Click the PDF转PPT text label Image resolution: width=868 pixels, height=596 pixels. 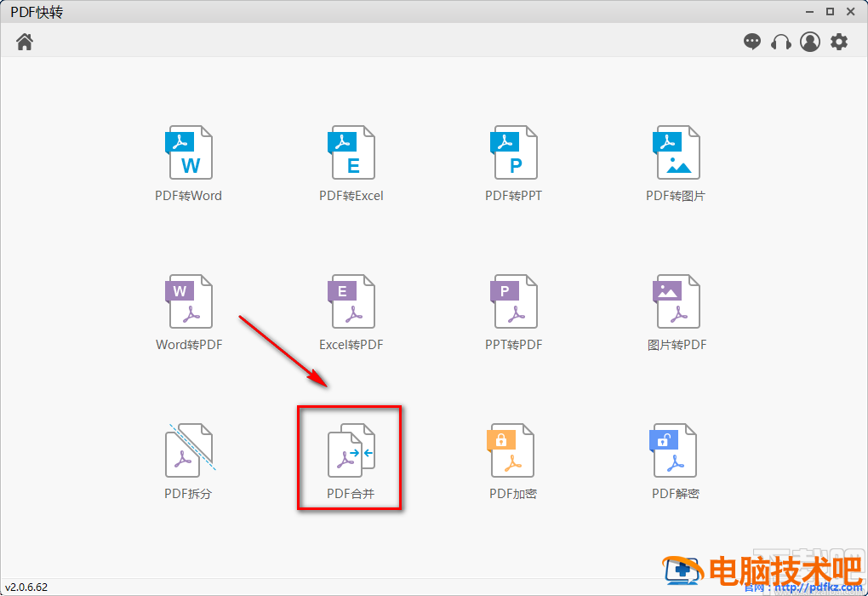513,196
